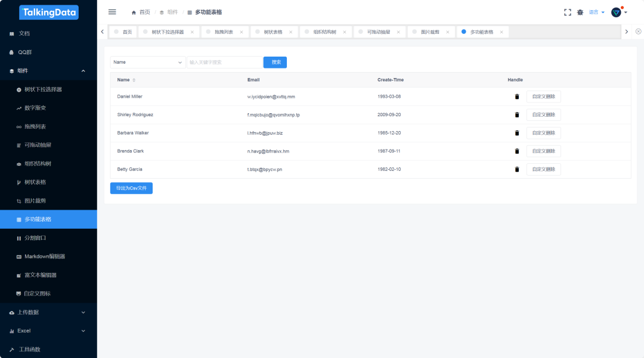
Task: Open the Name search field dropdown
Action: [x=147, y=63]
